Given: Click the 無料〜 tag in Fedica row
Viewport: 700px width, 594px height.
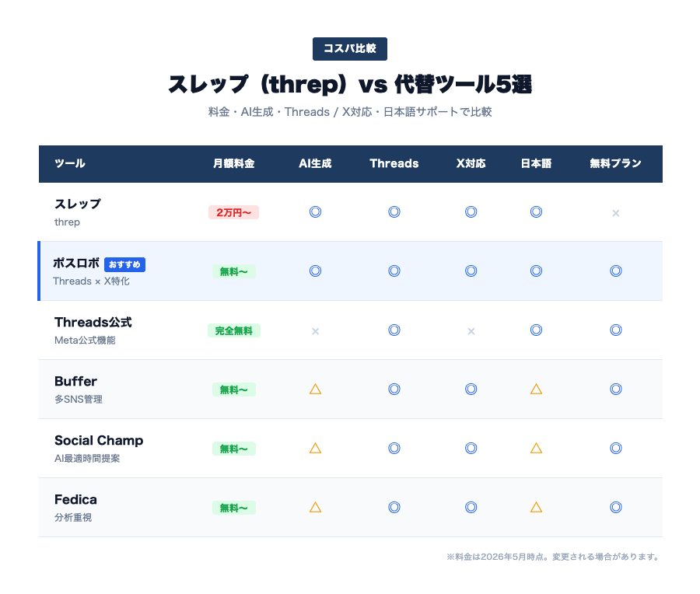Looking at the screenshot, I should 234,508.
